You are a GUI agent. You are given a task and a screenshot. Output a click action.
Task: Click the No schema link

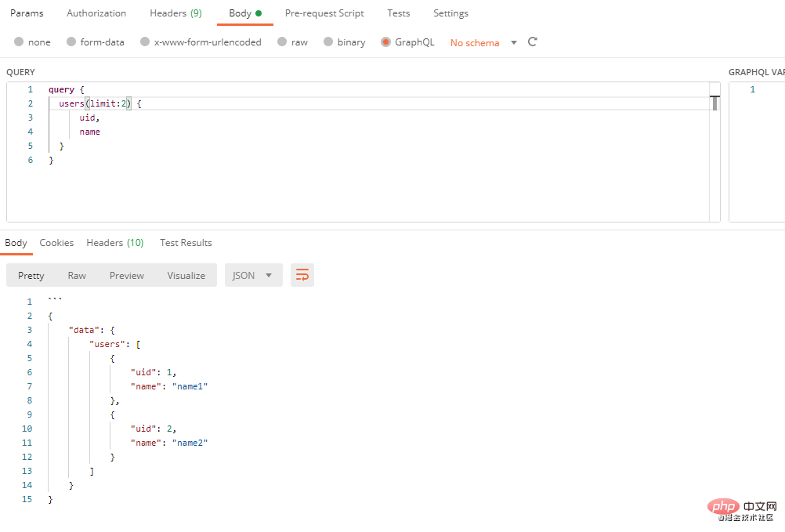pyautogui.click(x=475, y=43)
